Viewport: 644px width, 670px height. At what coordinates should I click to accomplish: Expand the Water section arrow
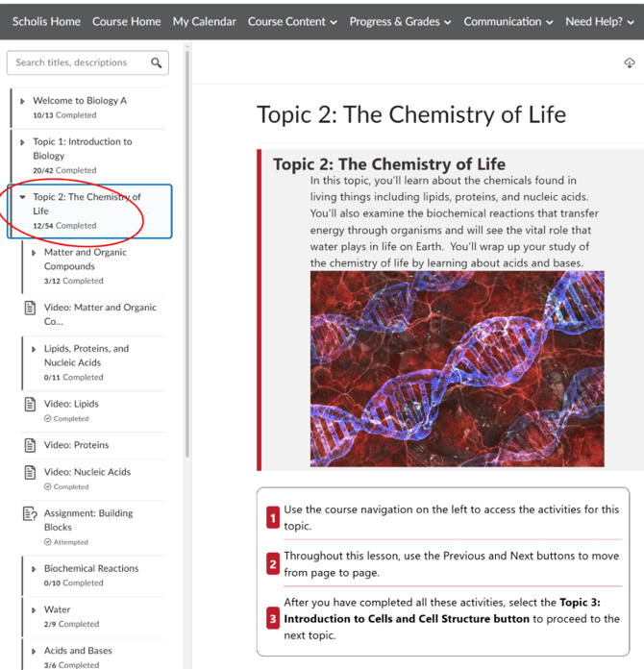[x=34, y=610]
